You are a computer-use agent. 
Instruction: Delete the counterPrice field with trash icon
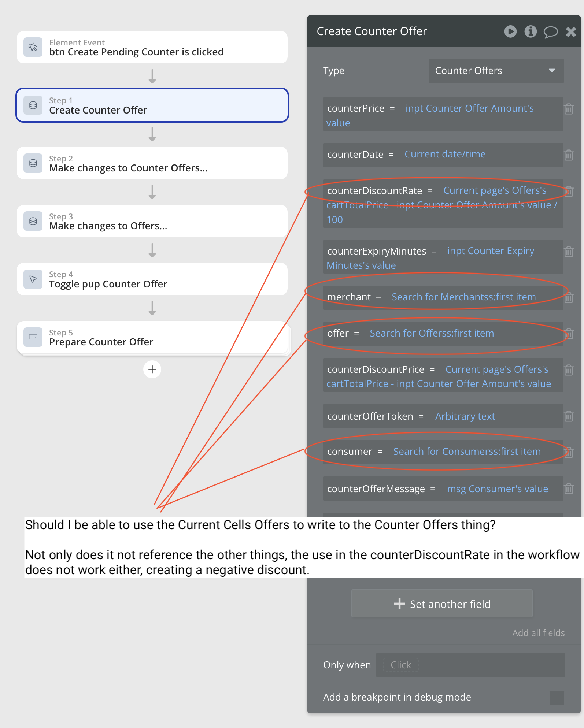click(x=569, y=109)
